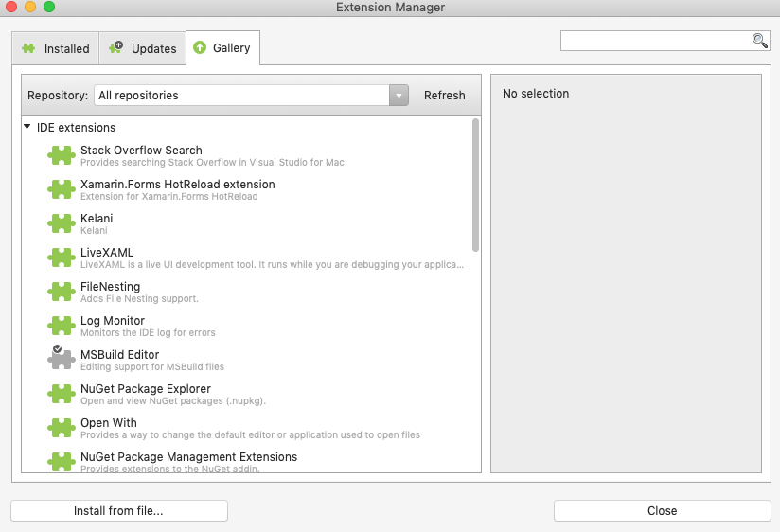Click the Close button at bottom right
Screen dimensions: 780x532
[x=662, y=511]
